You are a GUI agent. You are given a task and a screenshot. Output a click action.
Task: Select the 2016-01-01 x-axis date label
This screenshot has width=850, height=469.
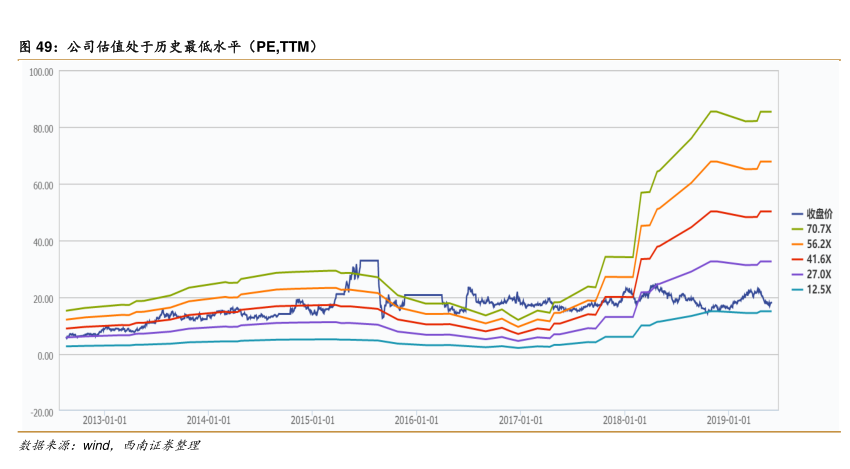pos(416,421)
